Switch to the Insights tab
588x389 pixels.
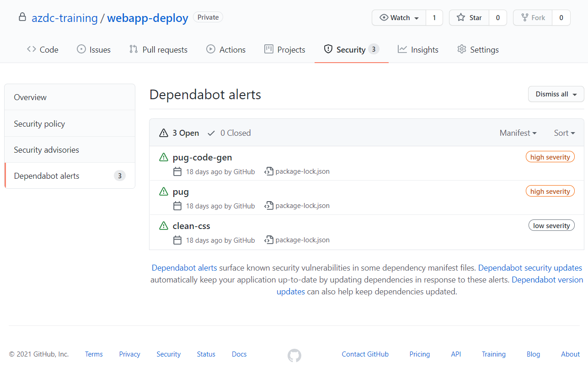(417, 49)
